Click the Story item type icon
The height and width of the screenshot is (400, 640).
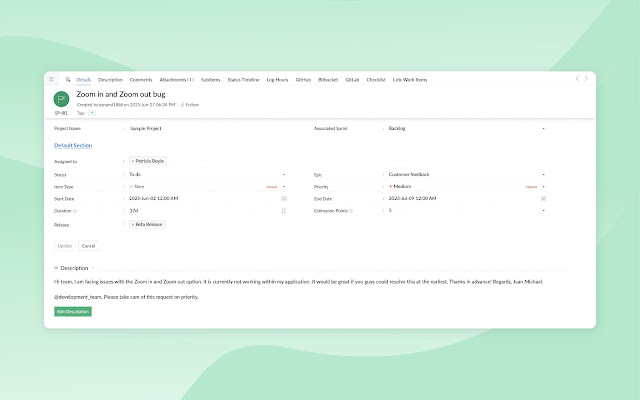131,187
